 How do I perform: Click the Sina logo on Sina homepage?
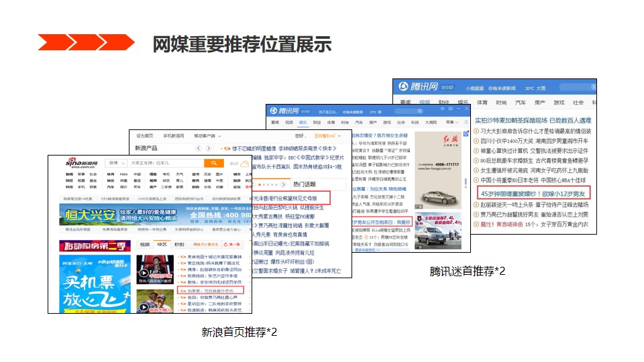tap(81, 163)
